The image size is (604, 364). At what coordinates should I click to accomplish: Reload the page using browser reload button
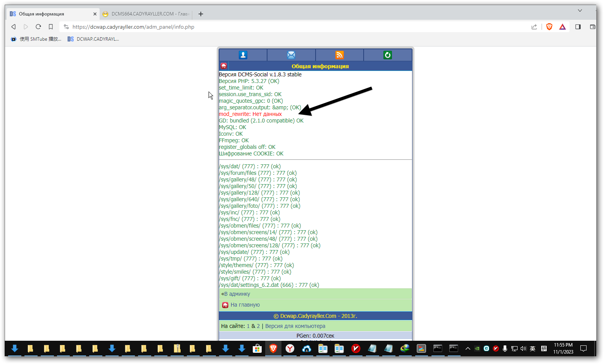38,27
